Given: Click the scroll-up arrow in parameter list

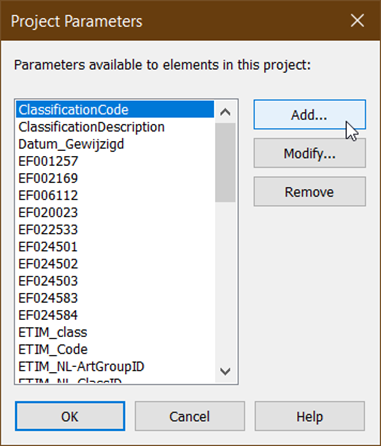Looking at the screenshot, I should click(x=225, y=112).
